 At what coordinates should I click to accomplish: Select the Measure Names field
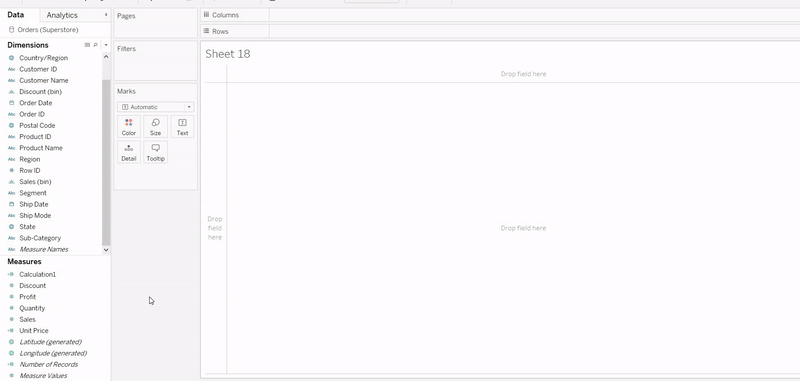pos(43,249)
